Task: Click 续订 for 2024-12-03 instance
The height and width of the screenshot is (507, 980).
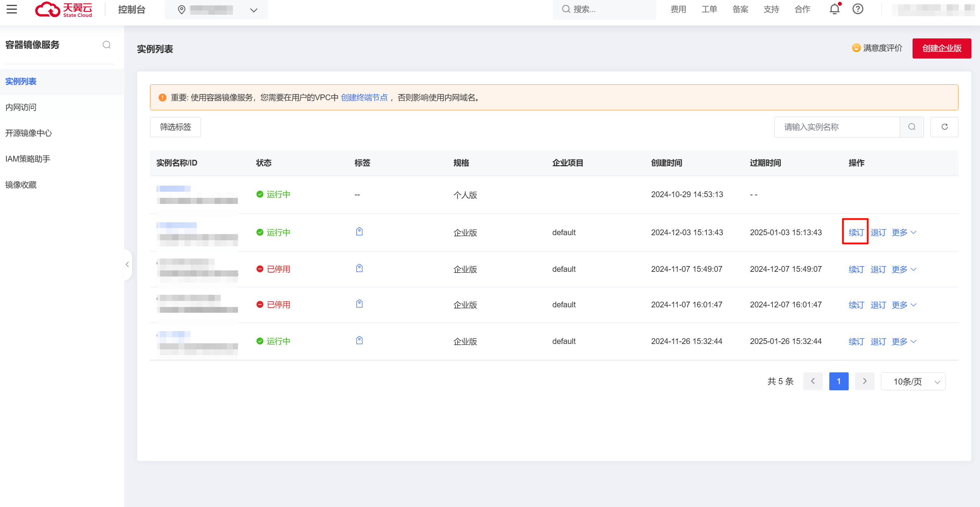Action: tap(856, 232)
